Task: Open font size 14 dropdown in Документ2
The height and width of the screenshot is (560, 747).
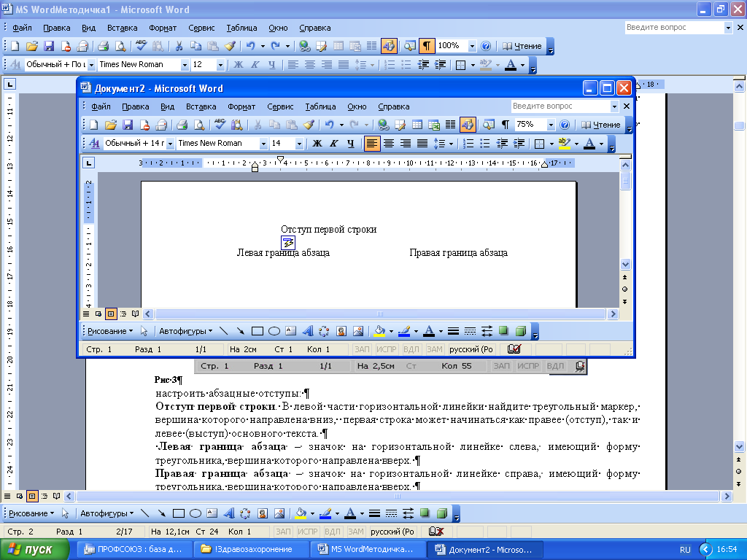Action: pos(298,143)
